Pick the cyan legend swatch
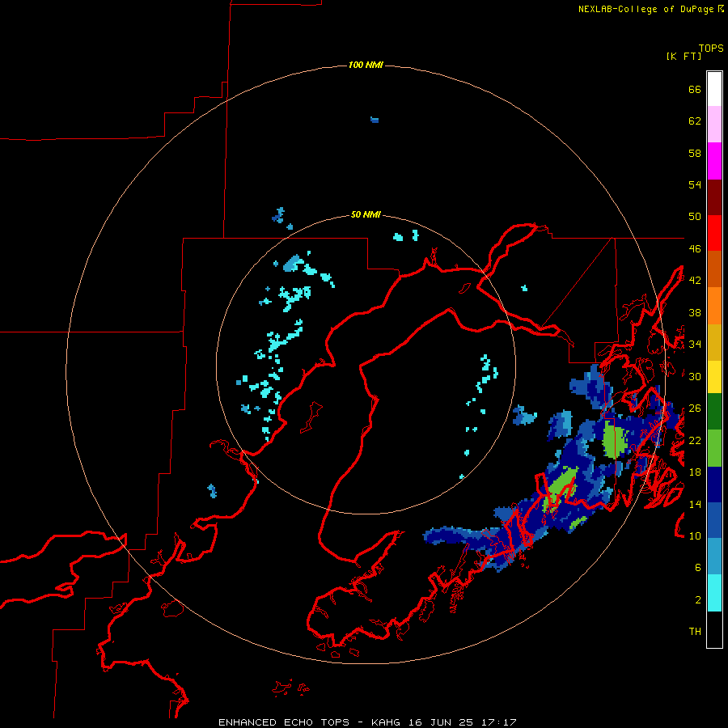The height and width of the screenshot is (728, 728). [714, 593]
